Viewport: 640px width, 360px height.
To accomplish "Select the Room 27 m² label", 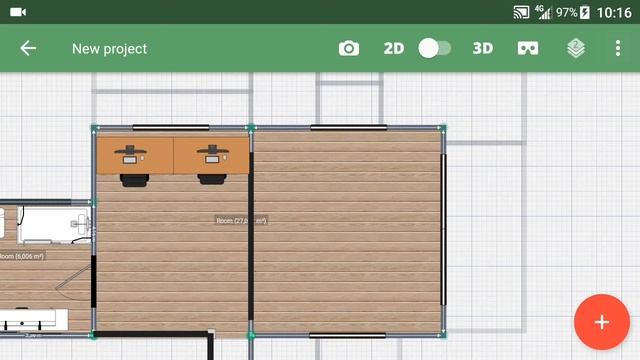I will [x=241, y=221].
